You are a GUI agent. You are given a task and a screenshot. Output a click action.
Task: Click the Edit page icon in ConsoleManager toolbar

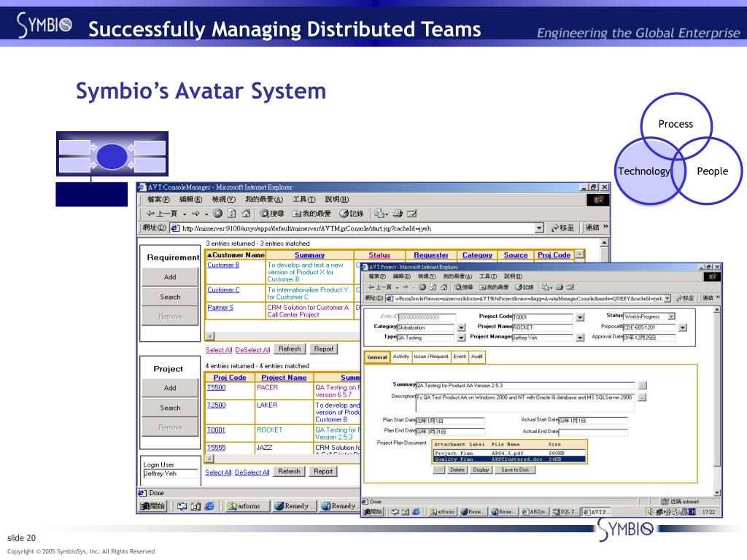tap(412, 214)
